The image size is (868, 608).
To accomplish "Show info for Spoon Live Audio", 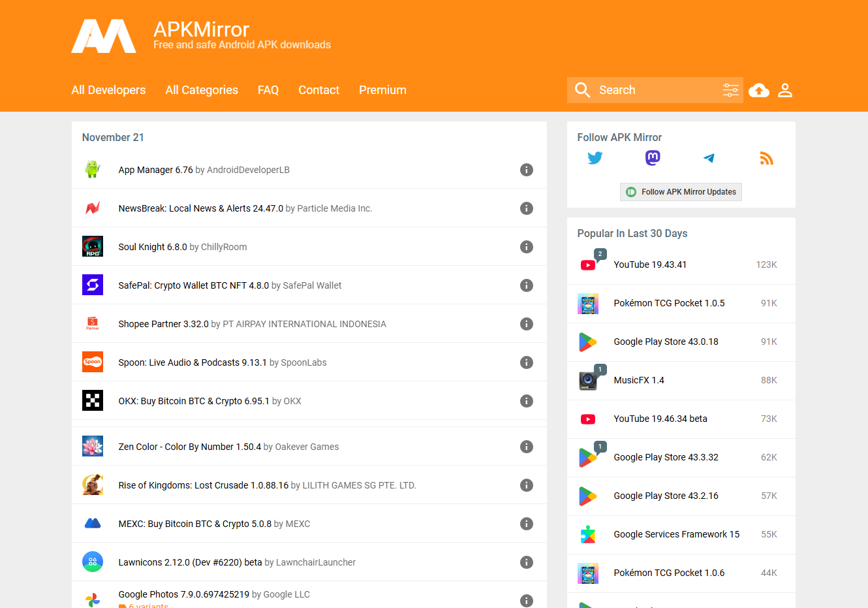I will click(527, 362).
